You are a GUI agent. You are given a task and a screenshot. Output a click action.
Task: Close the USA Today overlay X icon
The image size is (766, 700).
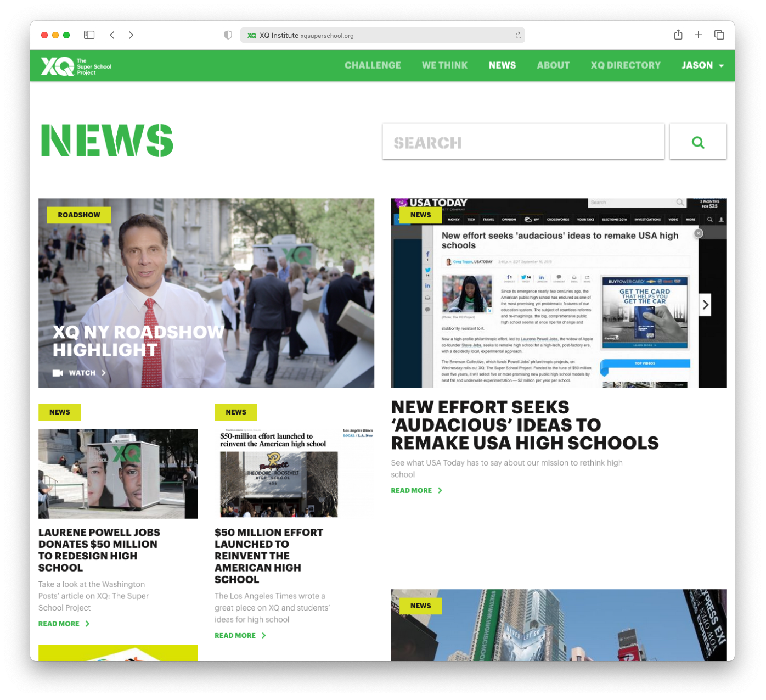pos(699,233)
